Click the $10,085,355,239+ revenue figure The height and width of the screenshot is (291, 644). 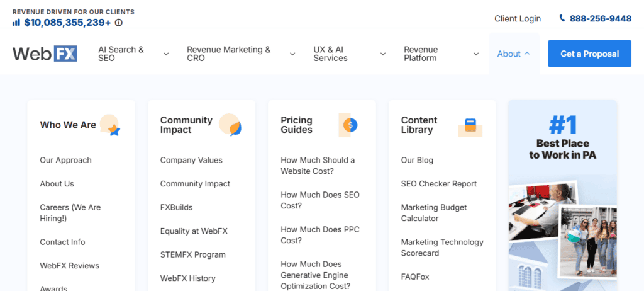[67, 23]
